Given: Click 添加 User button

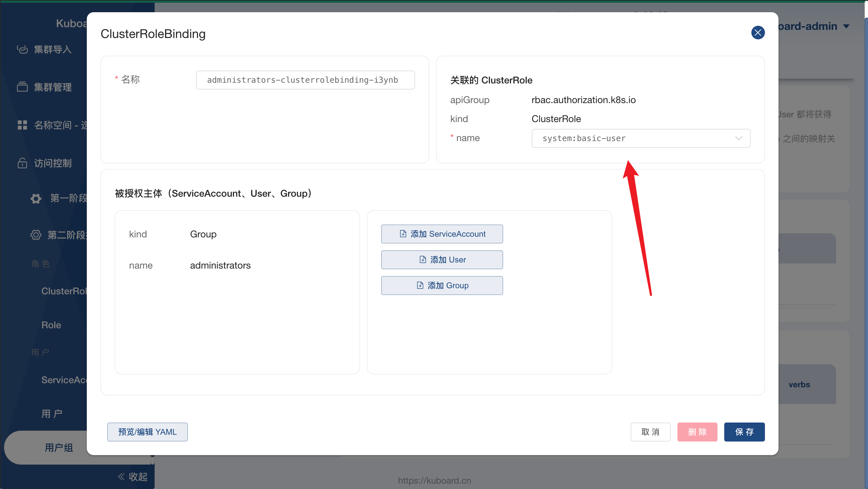Looking at the screenshot, I should point(442,260).
